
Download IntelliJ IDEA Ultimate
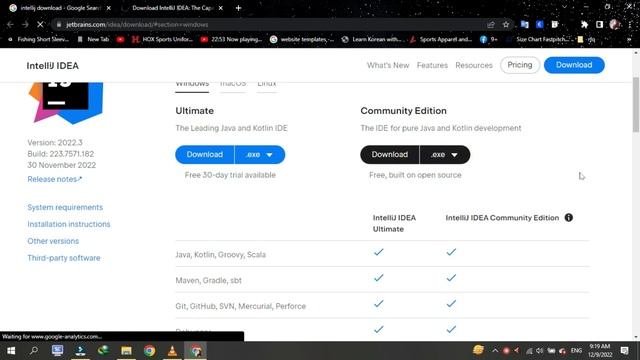(x=205, y=155)
